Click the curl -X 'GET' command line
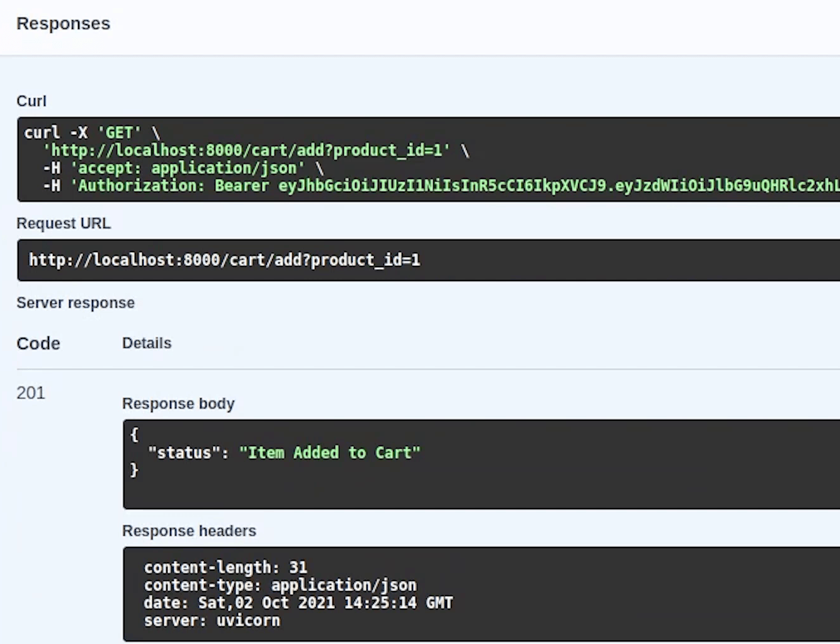 [x=92, y=133]
